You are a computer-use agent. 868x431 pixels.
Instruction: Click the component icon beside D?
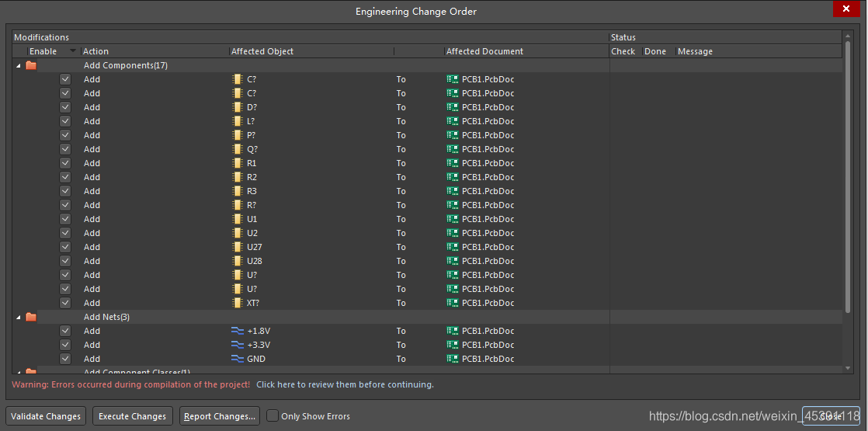click(x=238, y=107)
